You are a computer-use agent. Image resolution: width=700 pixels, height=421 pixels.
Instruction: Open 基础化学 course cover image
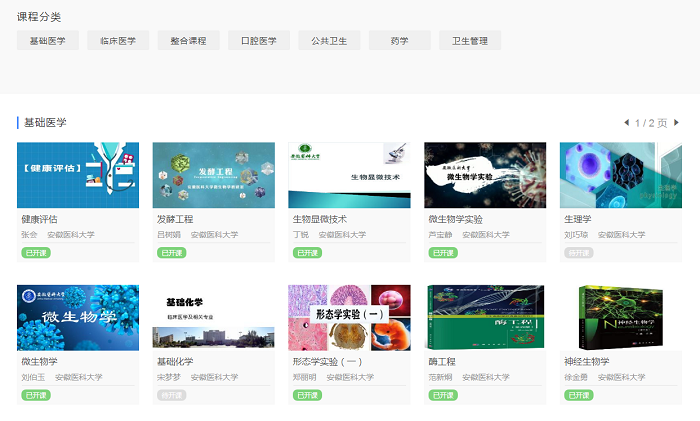click(214, 317)
